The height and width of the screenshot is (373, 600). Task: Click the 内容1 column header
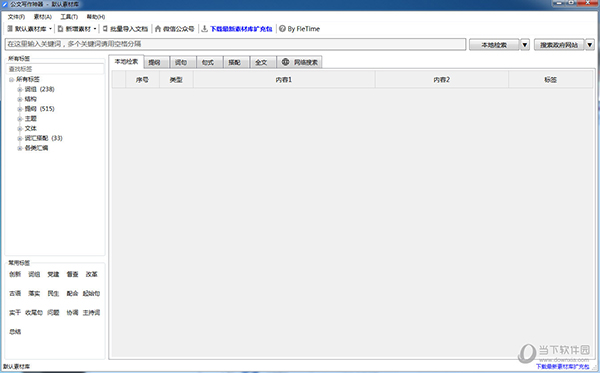[284, 80]
